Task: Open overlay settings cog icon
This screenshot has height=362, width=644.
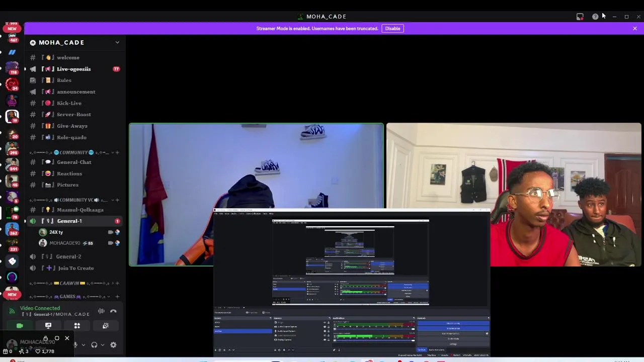Action: pos(57,338)
